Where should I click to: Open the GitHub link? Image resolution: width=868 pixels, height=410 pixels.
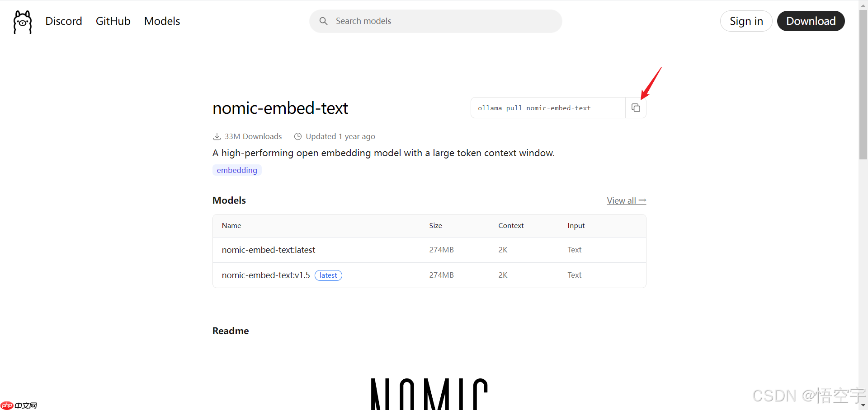(x=113, y=21)
